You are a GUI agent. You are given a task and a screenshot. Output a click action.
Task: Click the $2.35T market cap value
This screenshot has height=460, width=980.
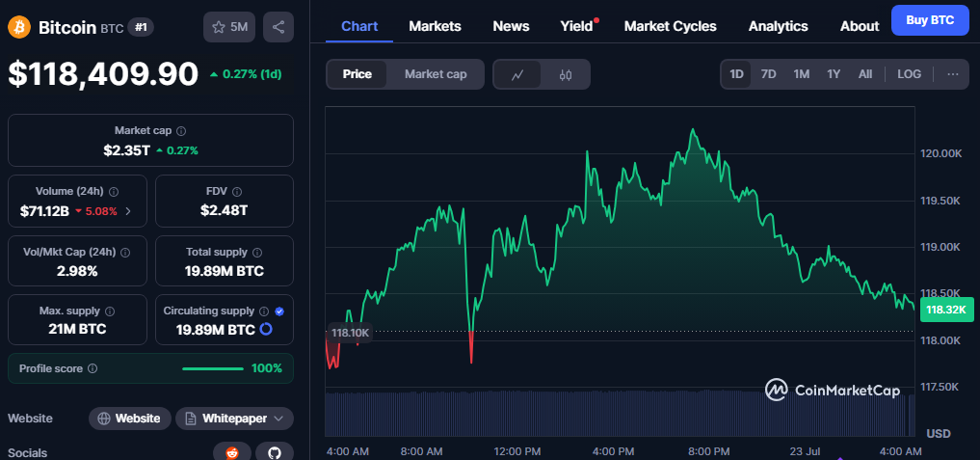[x=127, y=150]
